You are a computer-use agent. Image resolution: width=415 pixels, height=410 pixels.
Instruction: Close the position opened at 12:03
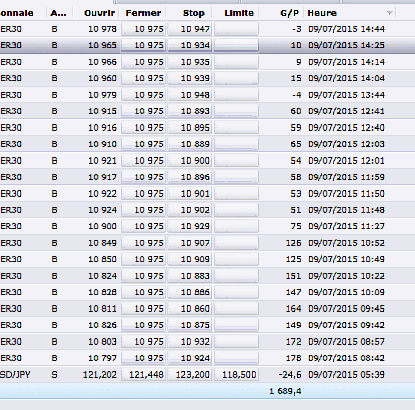coord(143,144)
